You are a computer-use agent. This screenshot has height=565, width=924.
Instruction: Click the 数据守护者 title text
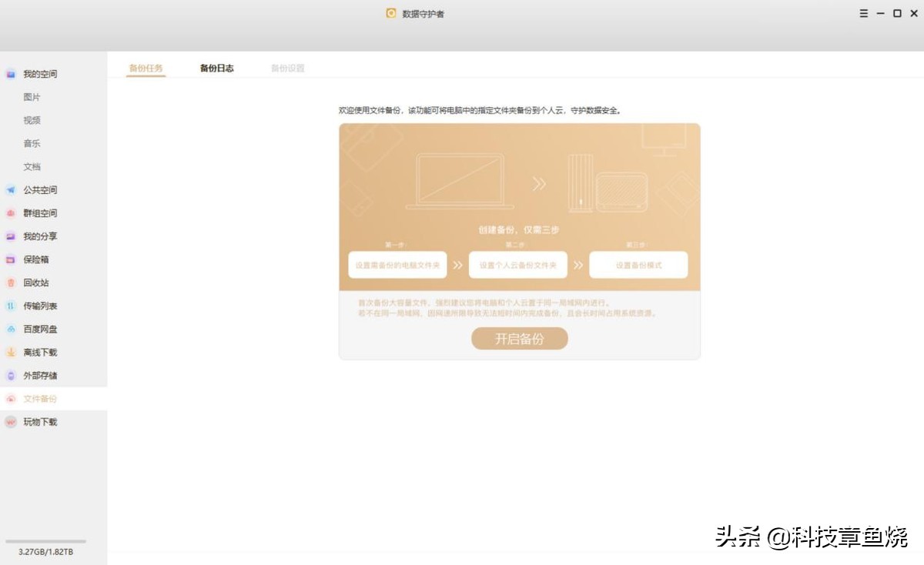click(423, 13)
